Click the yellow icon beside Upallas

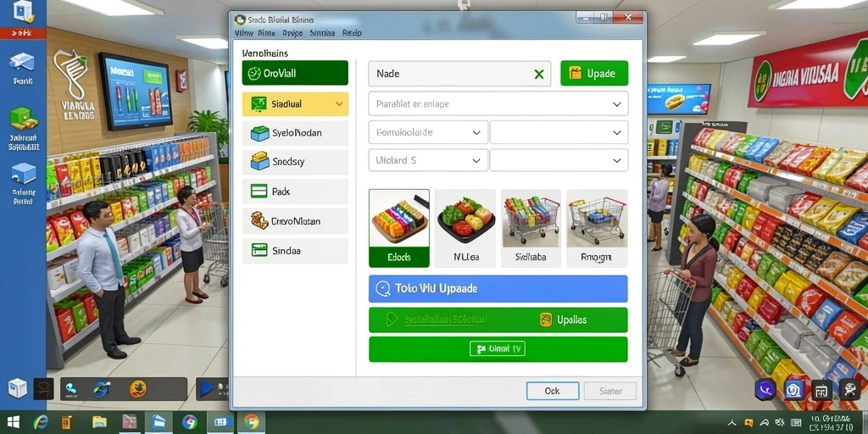(x=546, y=320)
